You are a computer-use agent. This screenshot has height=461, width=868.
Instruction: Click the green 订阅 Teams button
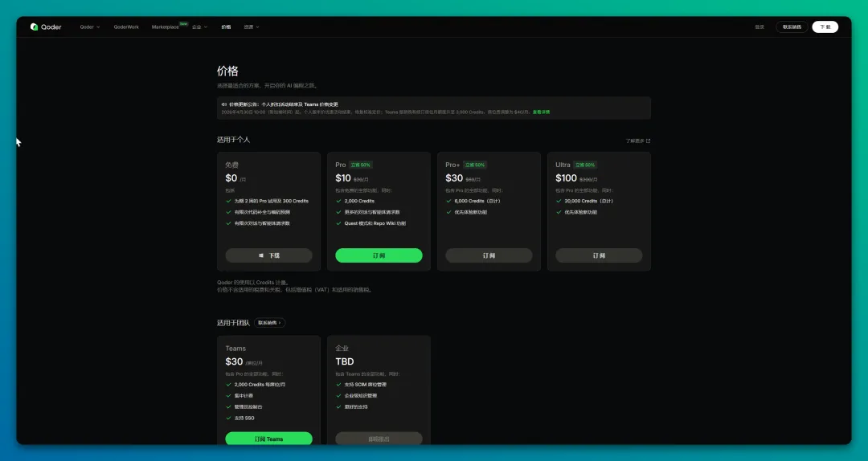(268, 439)
